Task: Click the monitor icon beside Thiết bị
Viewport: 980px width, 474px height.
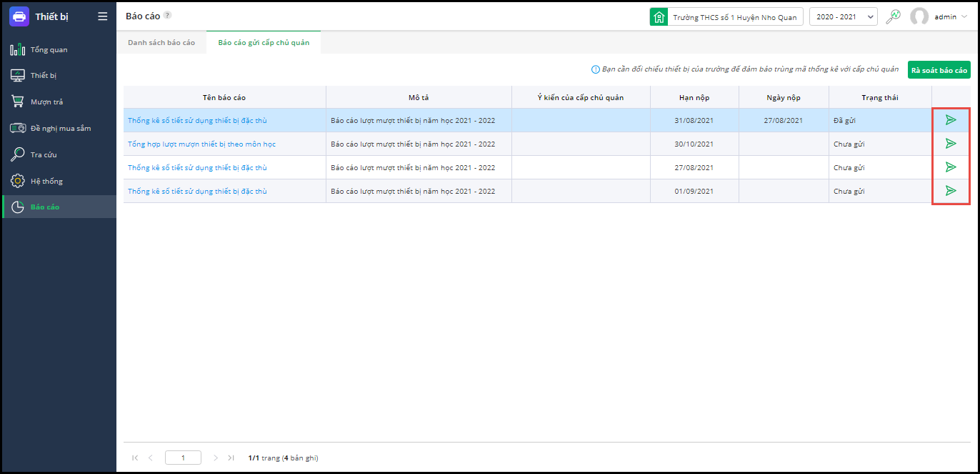Action: (18, 75)
